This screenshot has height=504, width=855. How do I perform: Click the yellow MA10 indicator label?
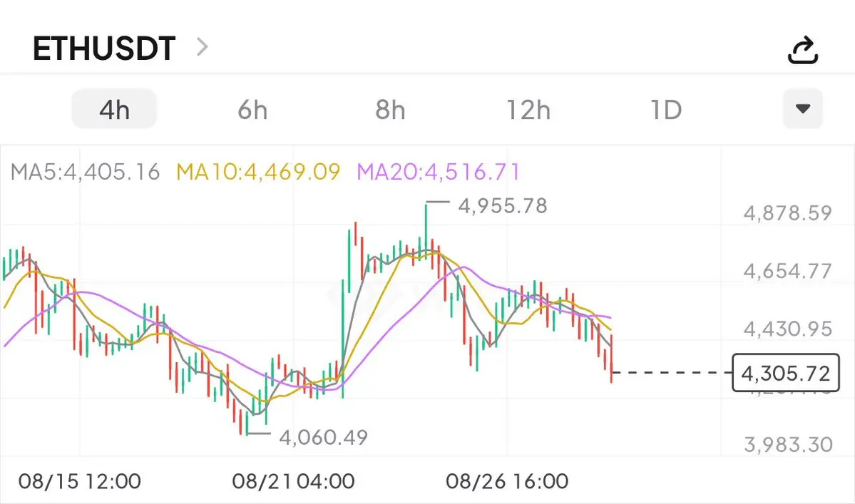click(x=258, y=173)
